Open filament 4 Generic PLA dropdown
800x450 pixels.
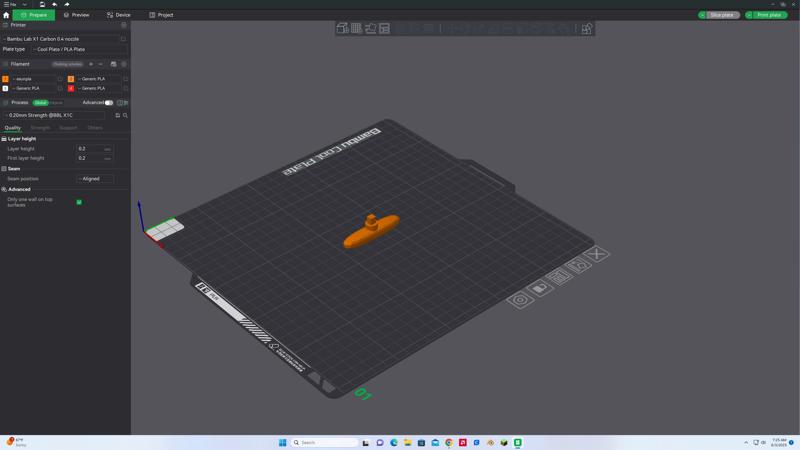click(99, 88)
